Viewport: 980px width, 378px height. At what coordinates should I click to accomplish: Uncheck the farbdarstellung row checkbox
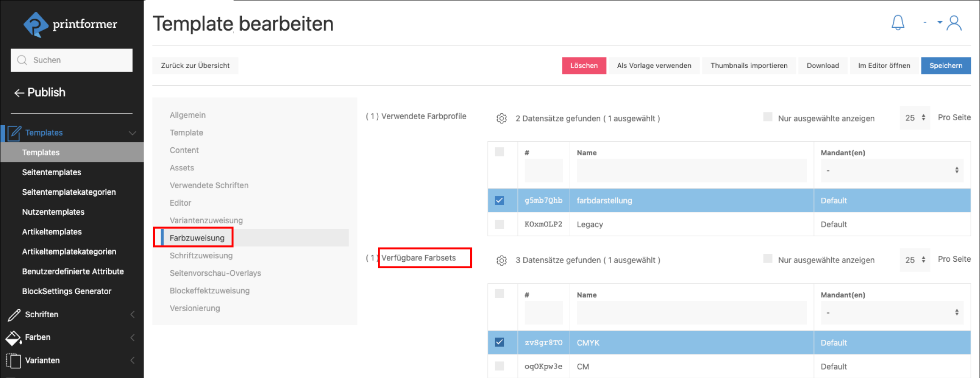[x=500, y=201]
